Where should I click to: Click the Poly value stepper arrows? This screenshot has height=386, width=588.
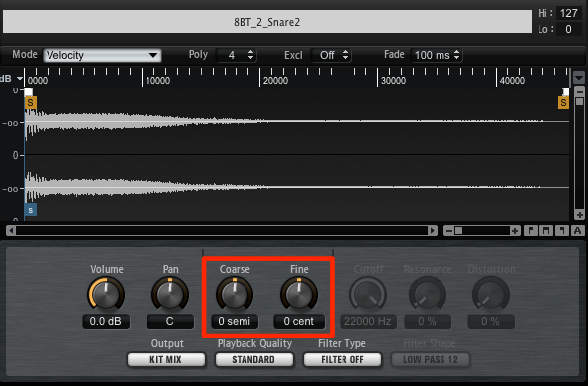click(250, 55)
